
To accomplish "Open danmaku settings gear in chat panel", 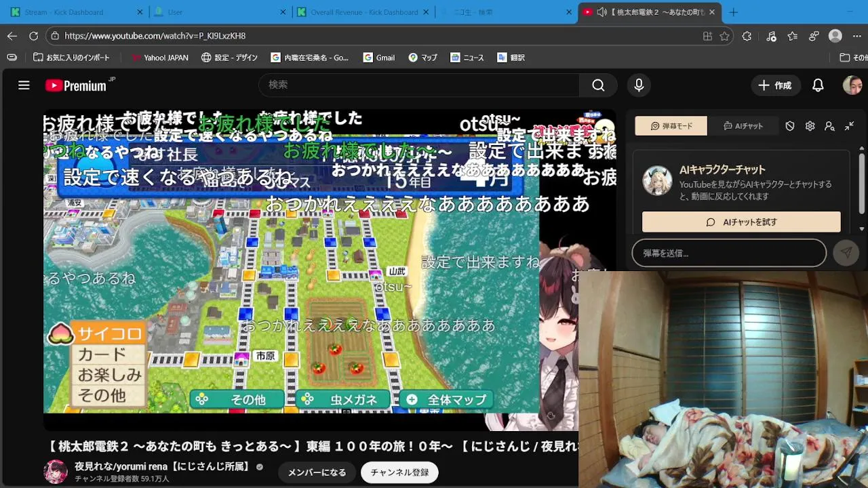I will pos(810,126).
